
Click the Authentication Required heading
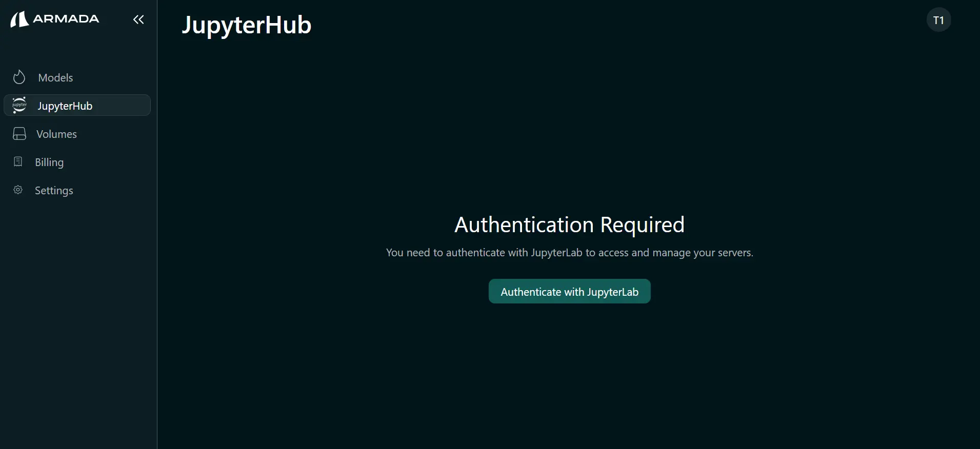(569, 224)
